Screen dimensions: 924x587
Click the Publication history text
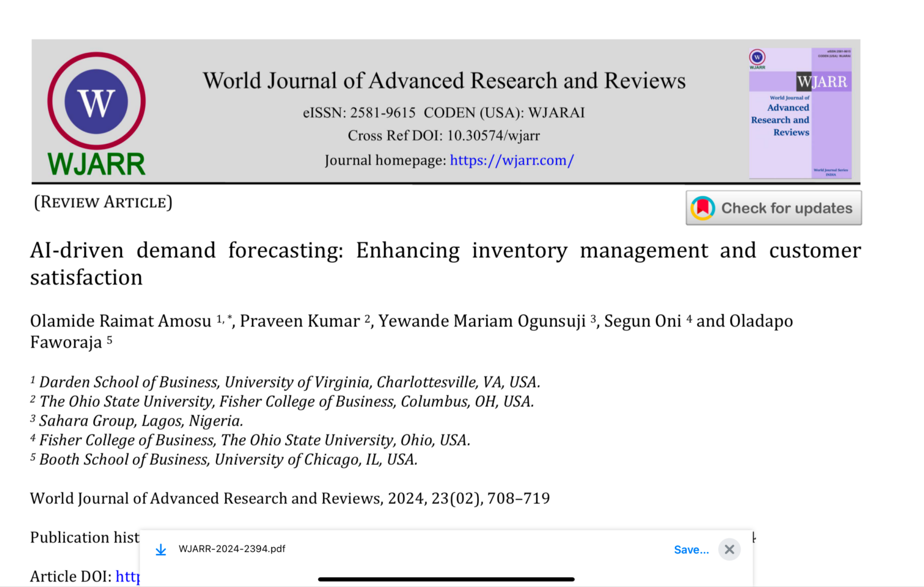point(85,538)
